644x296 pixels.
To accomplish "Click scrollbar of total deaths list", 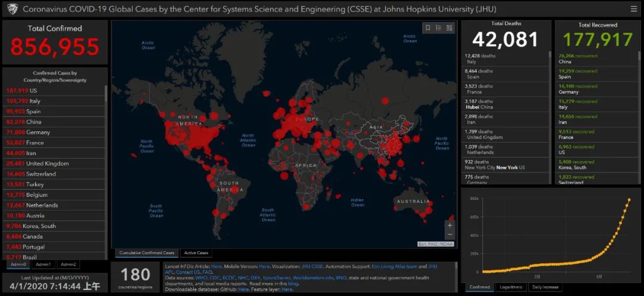I will click(x=550, y=54).
